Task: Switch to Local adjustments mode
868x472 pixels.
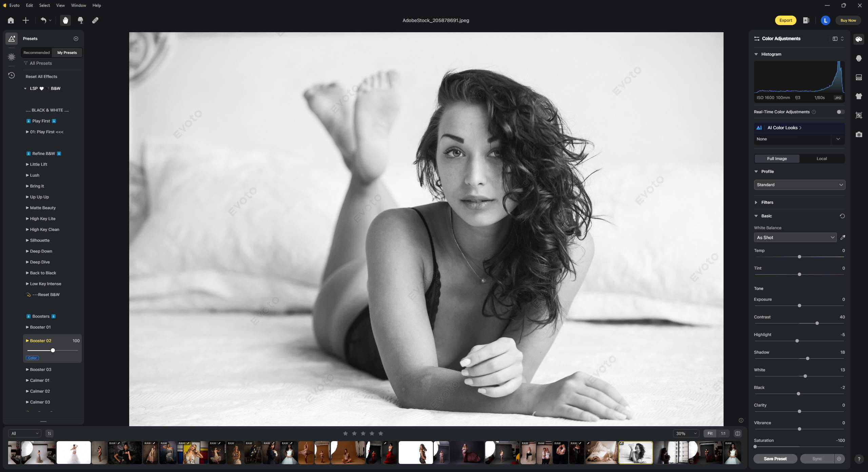Action: tap(821, 159)
